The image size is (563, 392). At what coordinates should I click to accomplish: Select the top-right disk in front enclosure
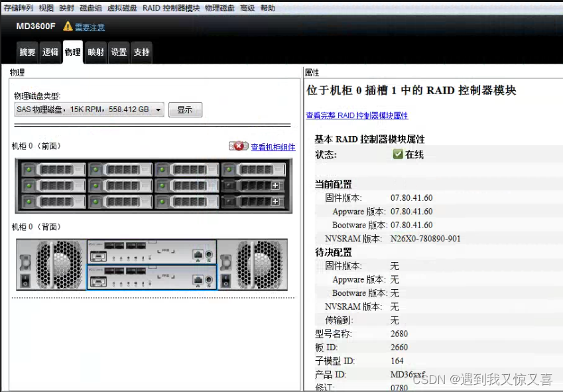253,169
